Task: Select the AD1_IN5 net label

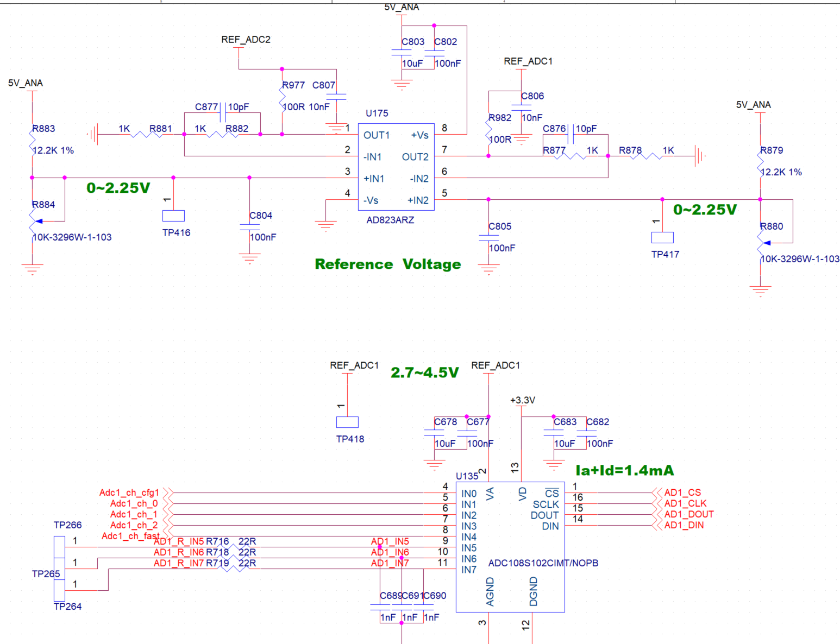Action: tap(390, 541)
